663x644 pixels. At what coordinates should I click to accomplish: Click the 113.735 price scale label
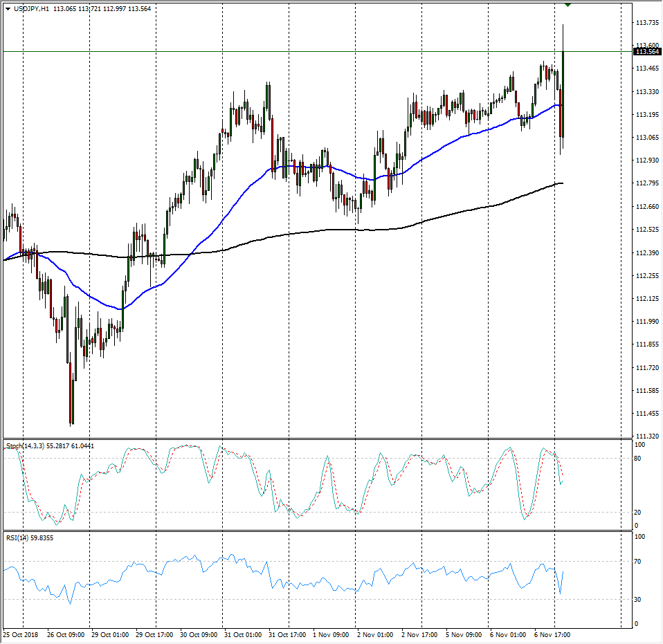click(646, 23)
